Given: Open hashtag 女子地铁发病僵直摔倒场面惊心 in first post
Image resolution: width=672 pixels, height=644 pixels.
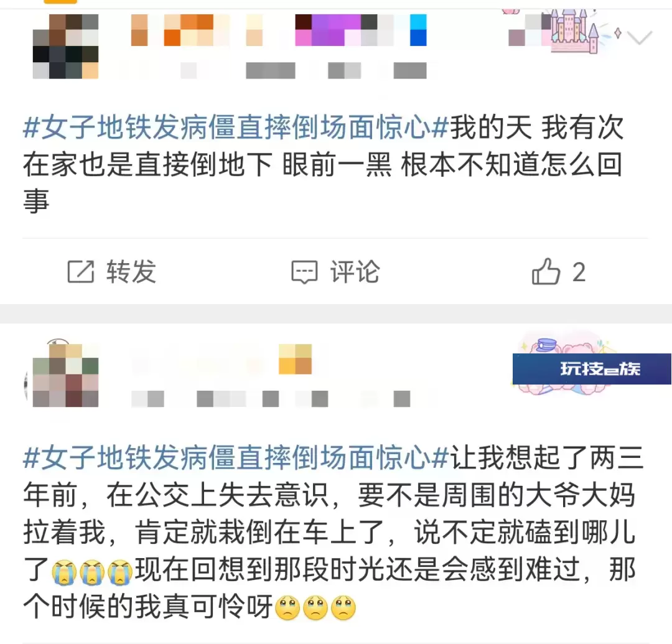Looking at the screenshot, I should tap(236, 128).
